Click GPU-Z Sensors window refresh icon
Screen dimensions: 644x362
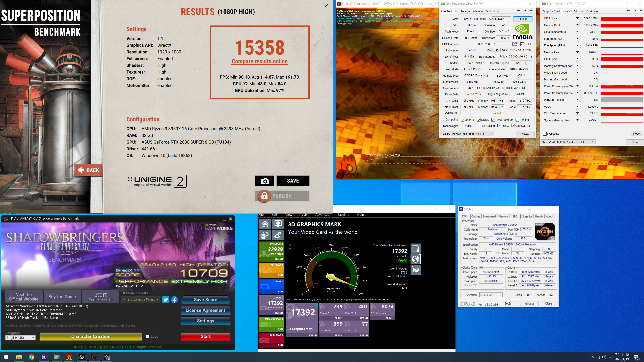[635, 11]
